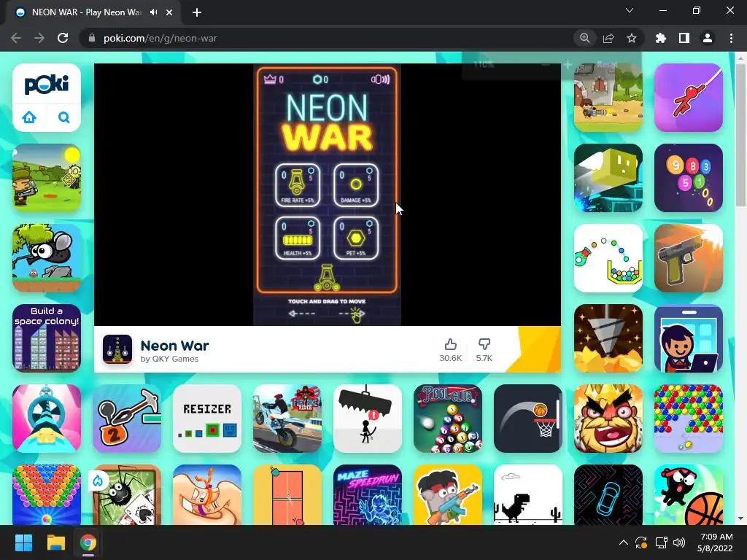
Task: Open the Maze Speedrun game thumbnail
Action: coord(368,495)
